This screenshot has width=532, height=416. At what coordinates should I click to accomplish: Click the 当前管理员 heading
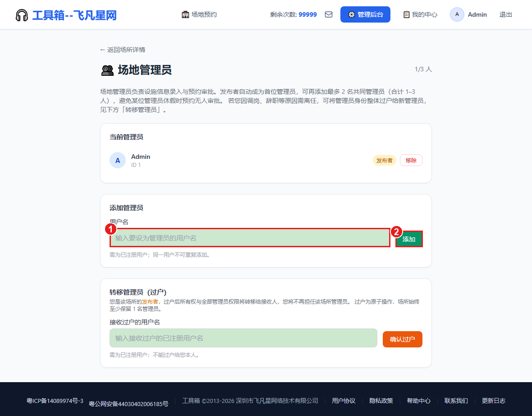(x=126, y=137)
